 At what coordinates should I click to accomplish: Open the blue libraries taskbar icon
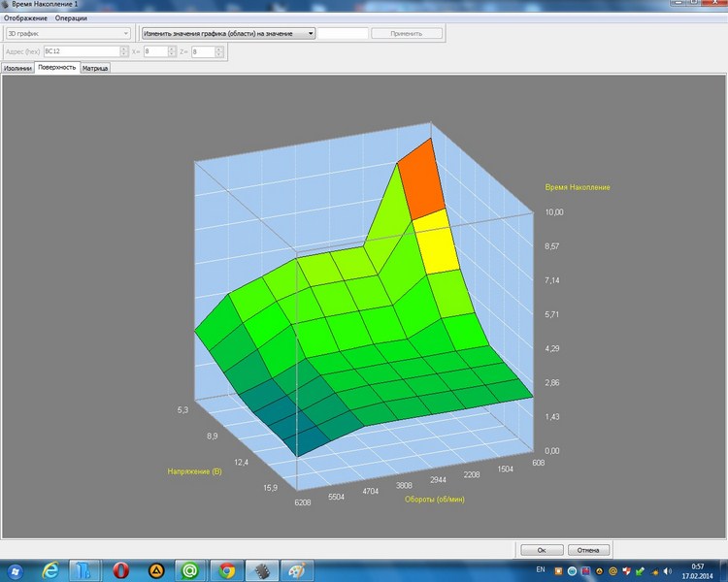[86, 570]
